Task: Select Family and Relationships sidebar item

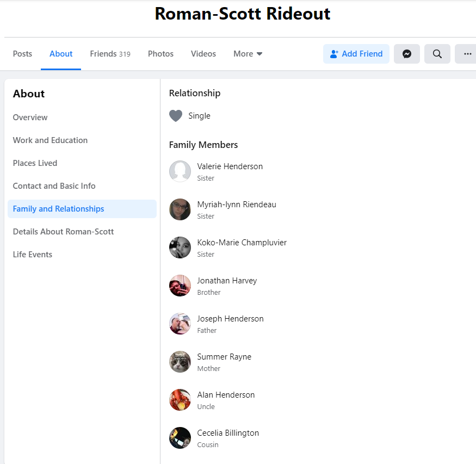Action: (x=82, y=209)
